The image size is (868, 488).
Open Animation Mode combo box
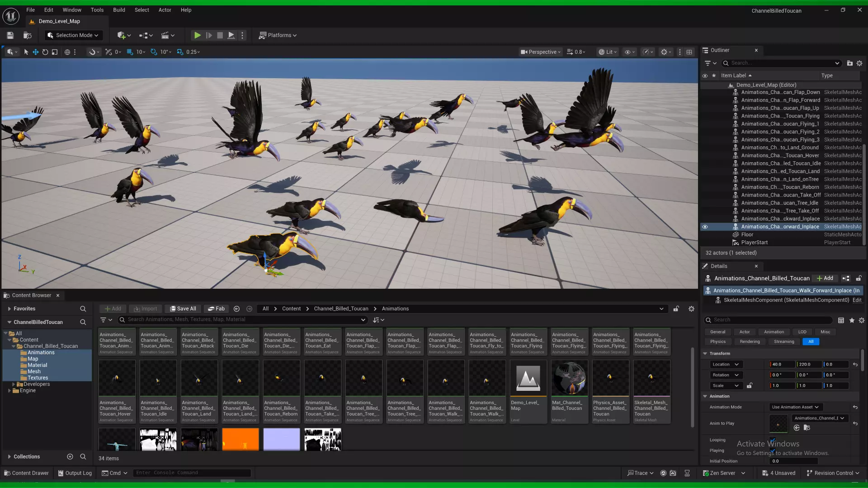pyautogui.click(x=795, y=407)
